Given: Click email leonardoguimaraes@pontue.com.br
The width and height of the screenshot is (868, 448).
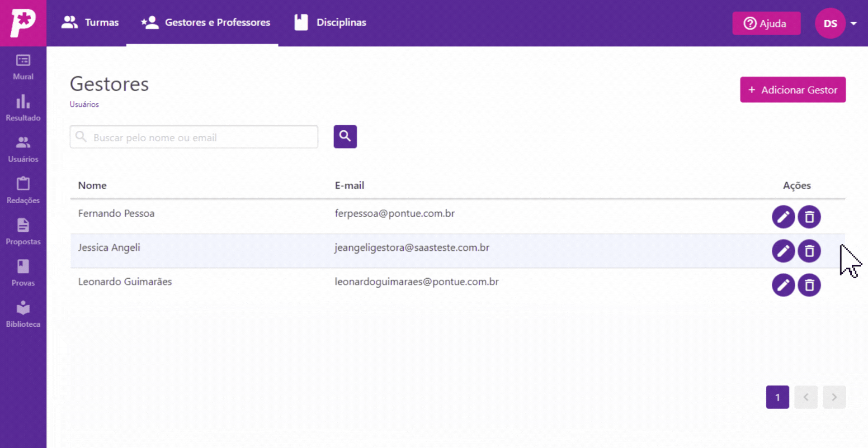Looking at the screenshot, I should pyautogui.click(x=416, y=282).
